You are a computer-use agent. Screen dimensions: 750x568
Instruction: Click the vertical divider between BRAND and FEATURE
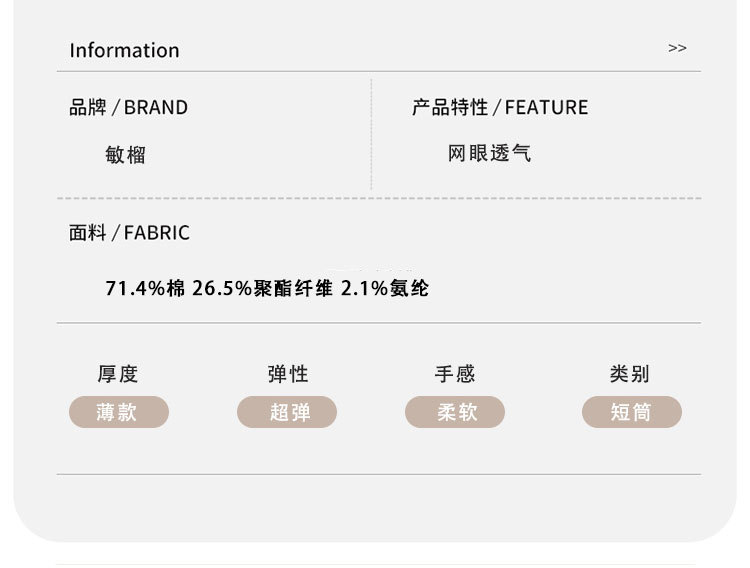point(371,135)
